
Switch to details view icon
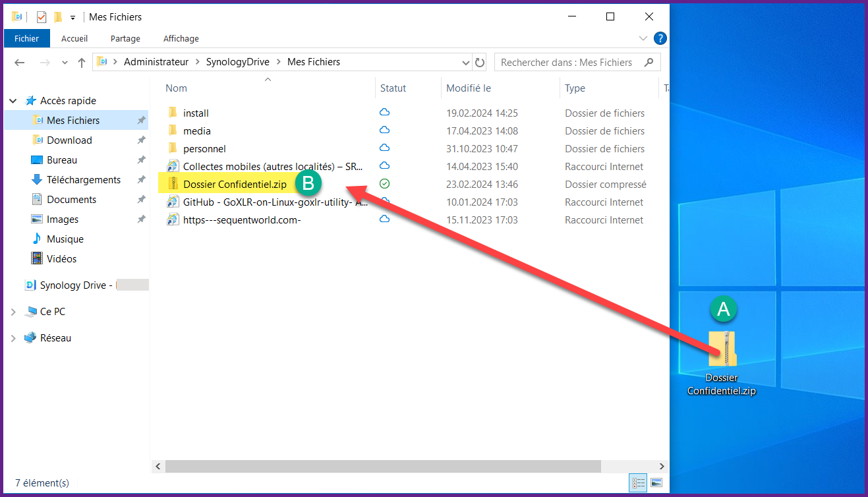[x=639, y=482]
